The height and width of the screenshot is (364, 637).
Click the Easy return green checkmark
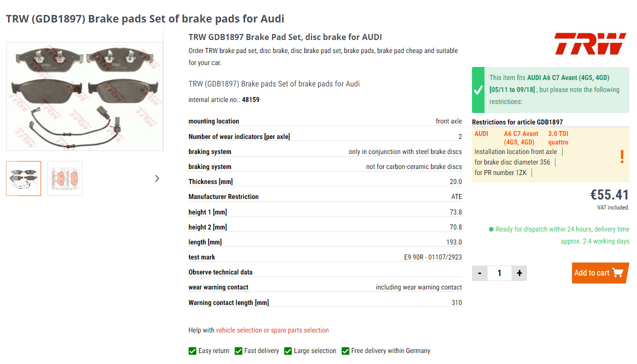pos(192,351)
